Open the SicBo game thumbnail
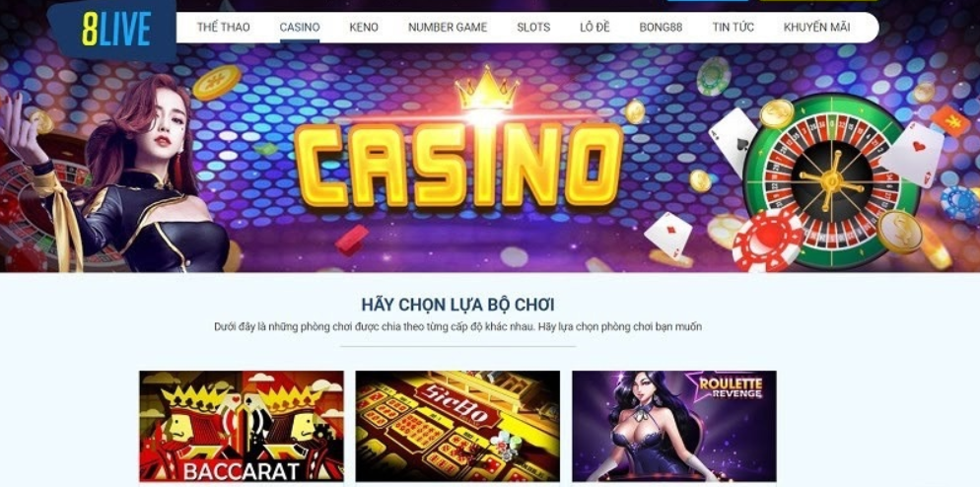The image size is (980, 487). click(x=457, y=426)
